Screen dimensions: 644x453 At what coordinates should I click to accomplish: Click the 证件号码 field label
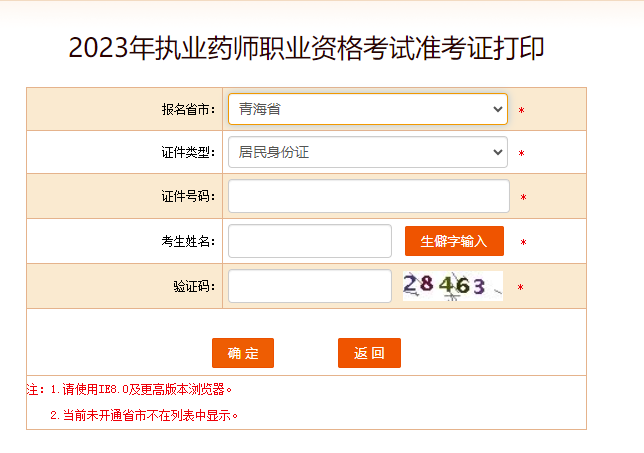[x=189, y=196]
